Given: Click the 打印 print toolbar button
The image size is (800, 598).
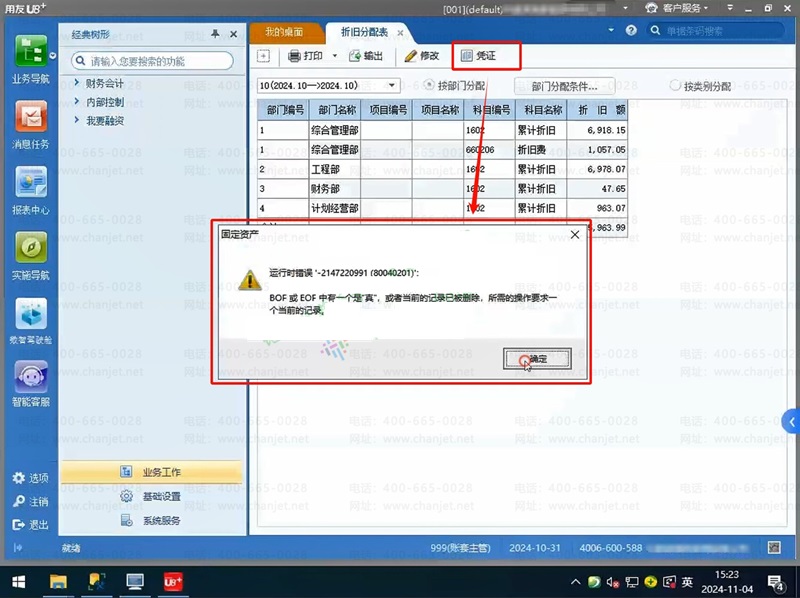Looking at the screenshot, I should coord(305,56).
